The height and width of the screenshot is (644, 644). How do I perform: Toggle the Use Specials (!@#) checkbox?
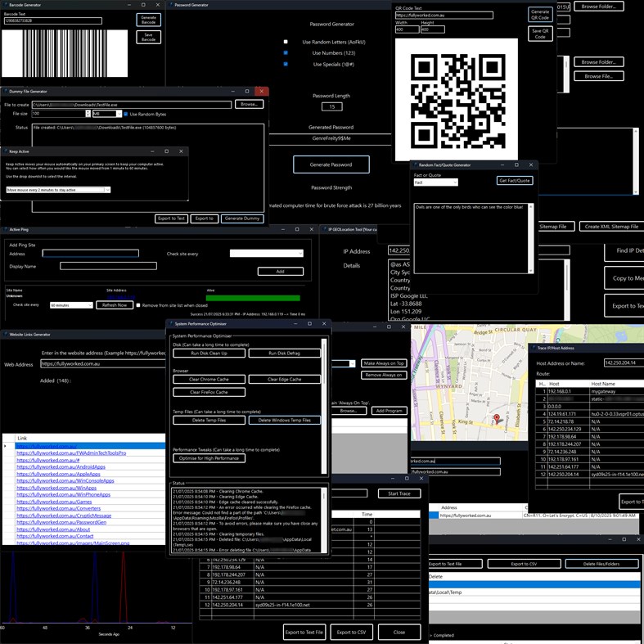[286, 64]
